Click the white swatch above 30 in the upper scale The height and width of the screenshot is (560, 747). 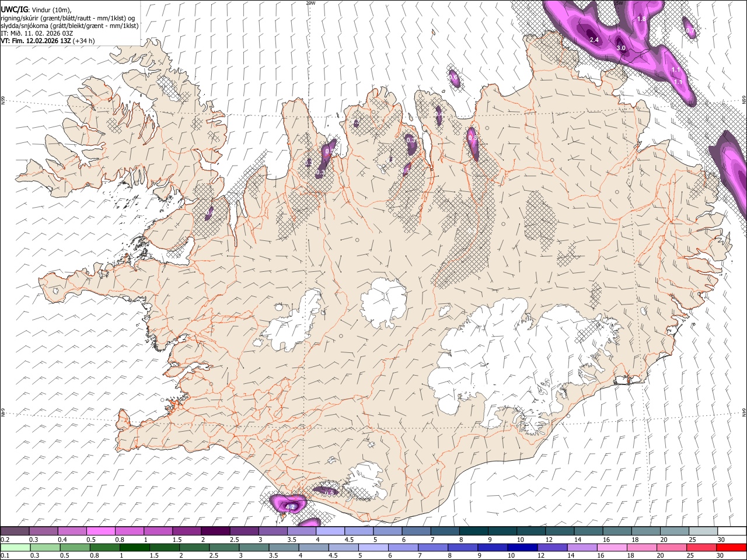click(732, 531)
